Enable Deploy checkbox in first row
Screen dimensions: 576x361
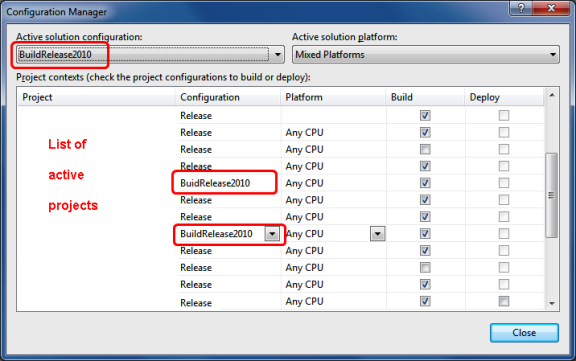click(504, 116)
